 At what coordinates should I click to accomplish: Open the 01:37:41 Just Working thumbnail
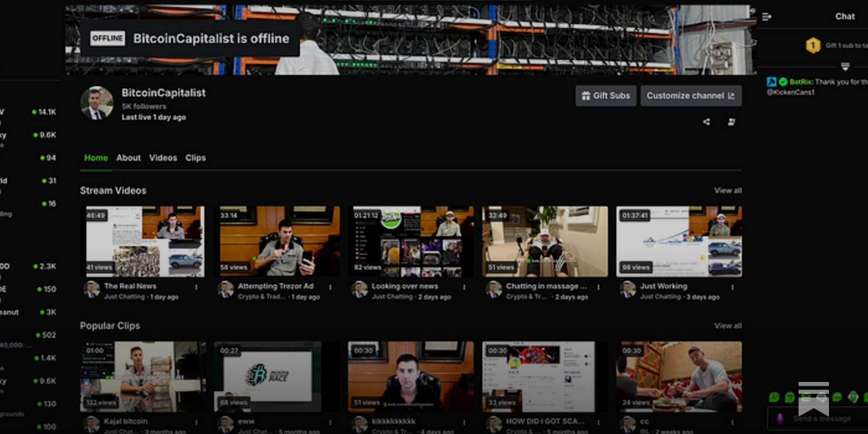click(679, 241)
